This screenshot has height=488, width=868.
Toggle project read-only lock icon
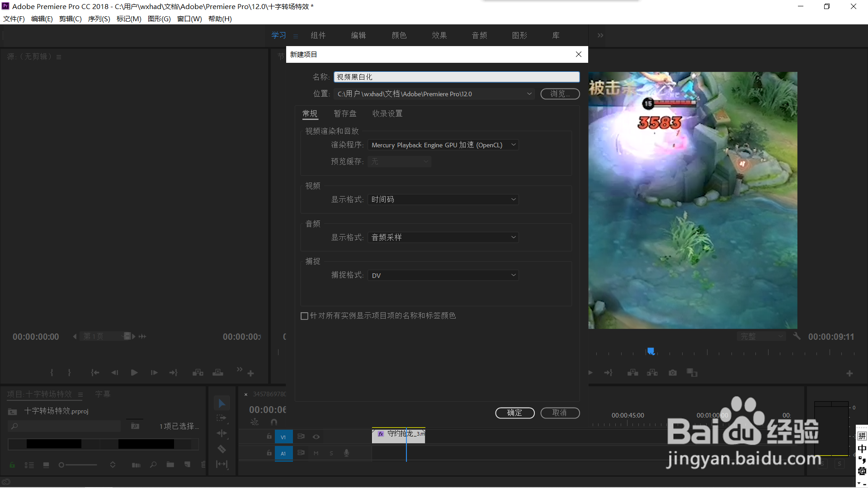click(x=12, y=465)
